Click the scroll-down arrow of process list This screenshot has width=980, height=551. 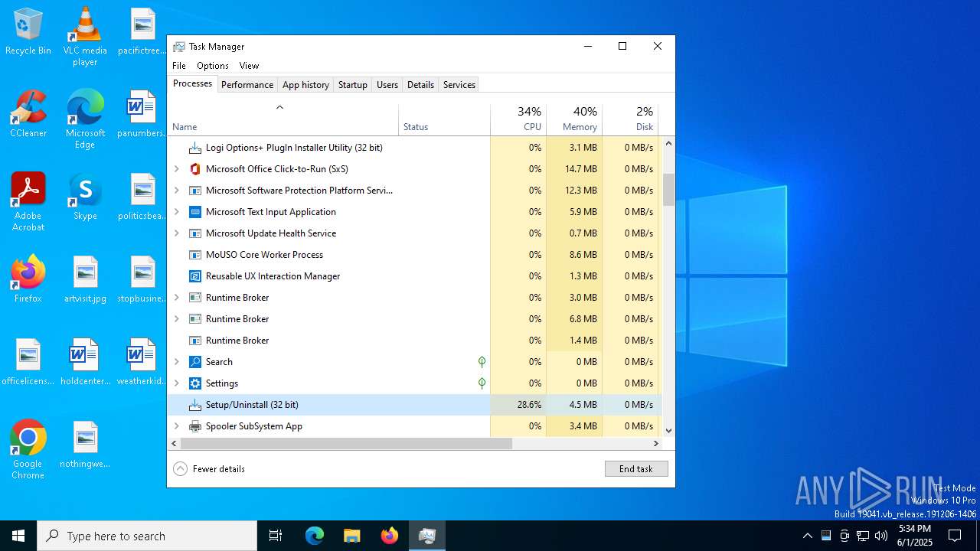tap(668, 431)
